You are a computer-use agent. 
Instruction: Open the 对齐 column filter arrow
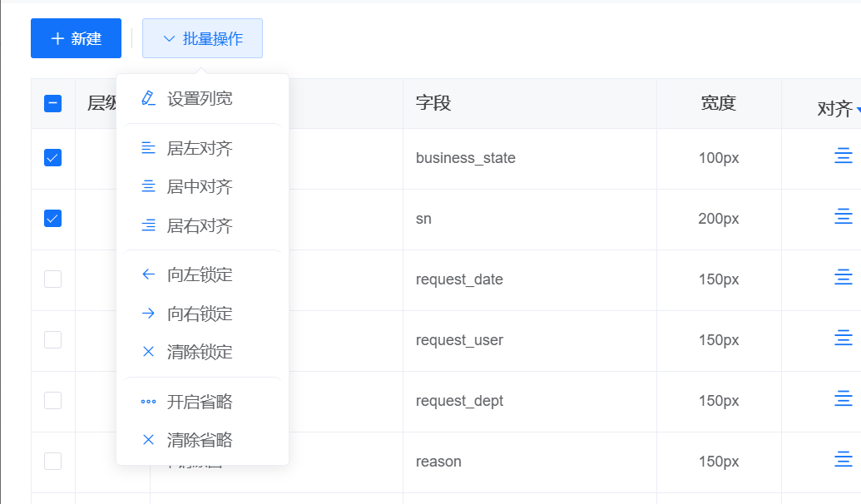857,110
